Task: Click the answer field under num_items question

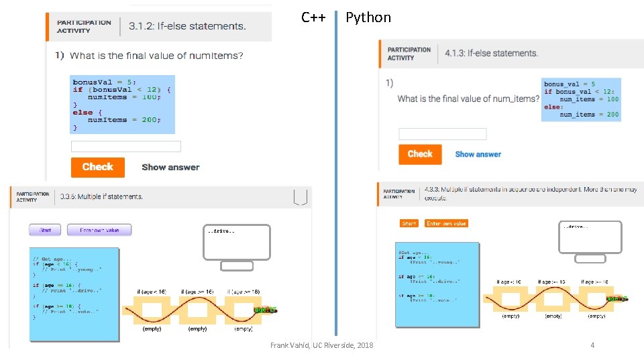Action: click(x=442, y=134)
